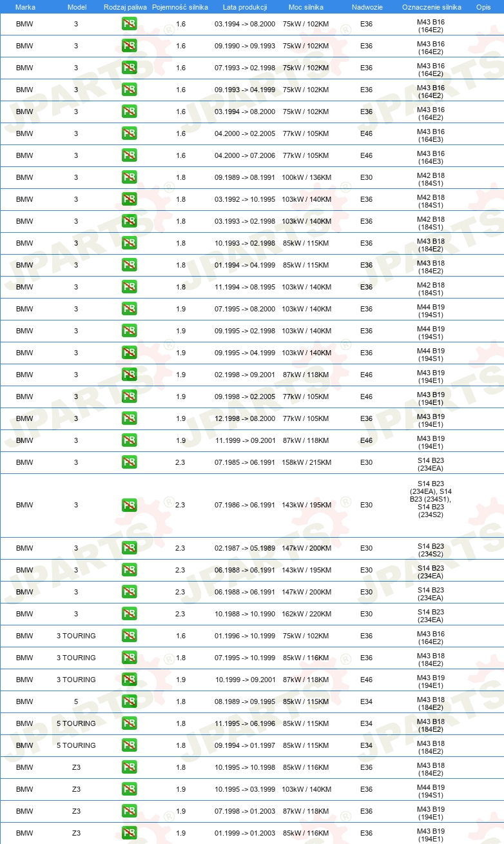
Task: Click the 162kW / 220KM power cell
Action: [306, 614]
